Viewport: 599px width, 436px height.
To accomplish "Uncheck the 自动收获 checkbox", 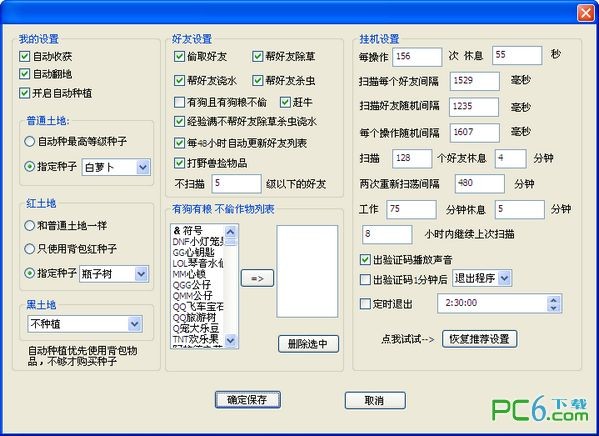I will click(x=24, y=56).
